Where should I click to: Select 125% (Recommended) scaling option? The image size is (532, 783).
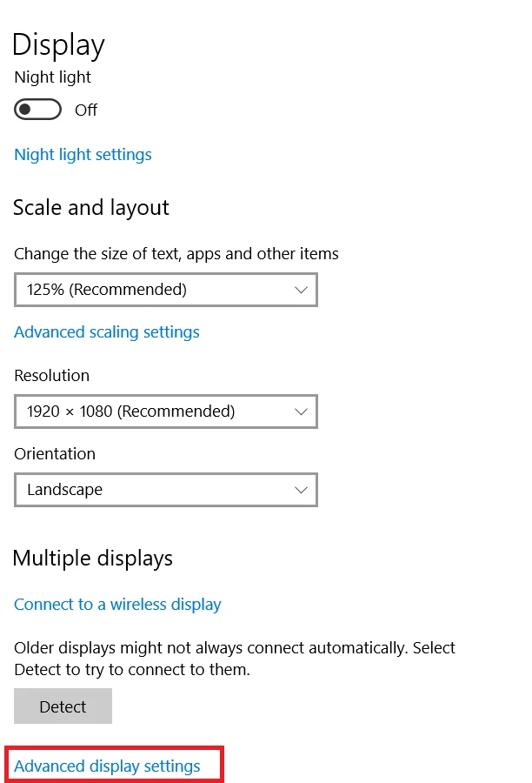click(x=165, y=289)
